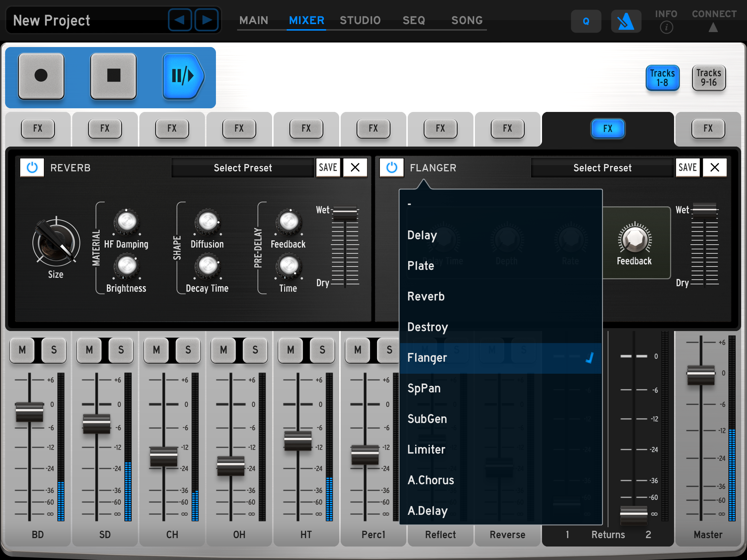This screenshot has height=560, width=747.
Task: Solo the BD track
Action: coord(54,350)
